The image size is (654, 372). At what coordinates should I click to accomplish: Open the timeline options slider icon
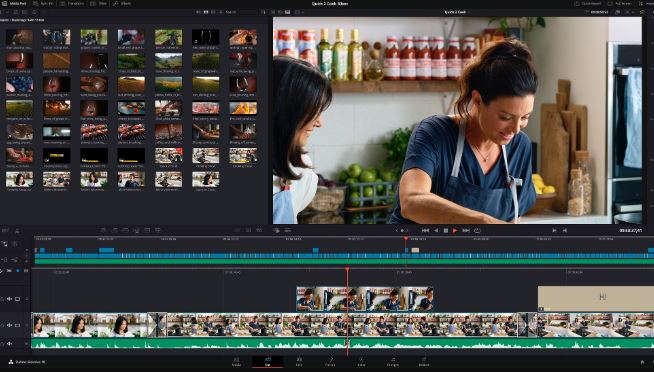287,230
